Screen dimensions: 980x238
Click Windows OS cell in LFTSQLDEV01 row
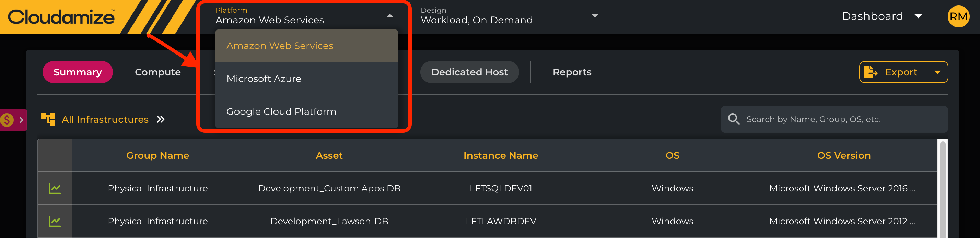(x=672, y=189)
